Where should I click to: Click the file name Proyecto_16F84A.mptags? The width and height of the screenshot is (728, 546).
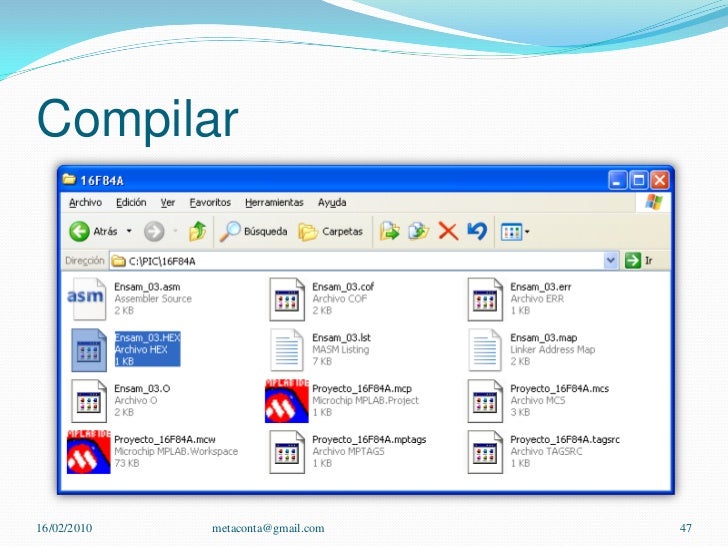369,439
